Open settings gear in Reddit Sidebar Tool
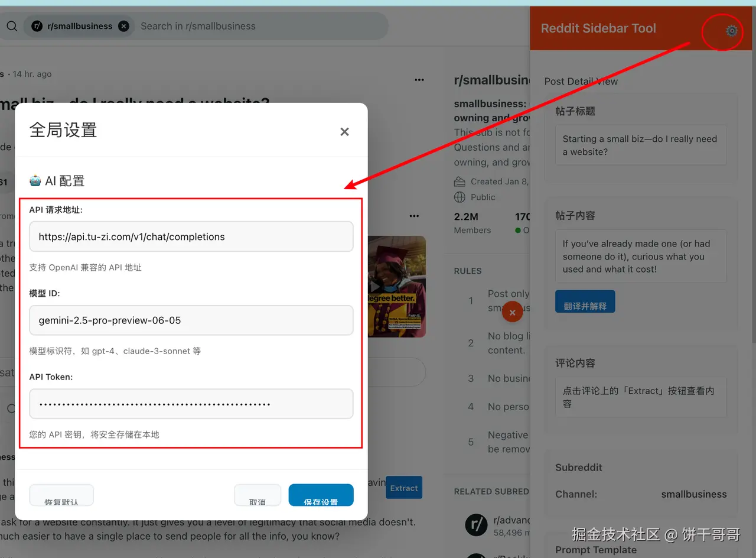This screenshot has width=756, height=558. pyautogui.click(x=731, y=31)
